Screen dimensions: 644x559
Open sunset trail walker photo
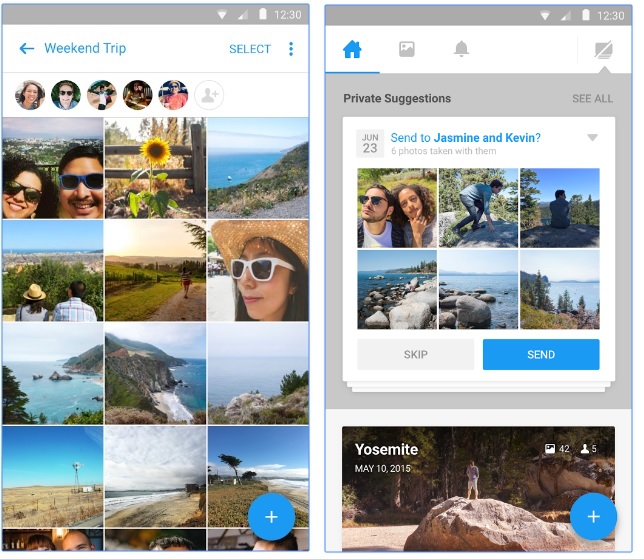coord(155,271)
